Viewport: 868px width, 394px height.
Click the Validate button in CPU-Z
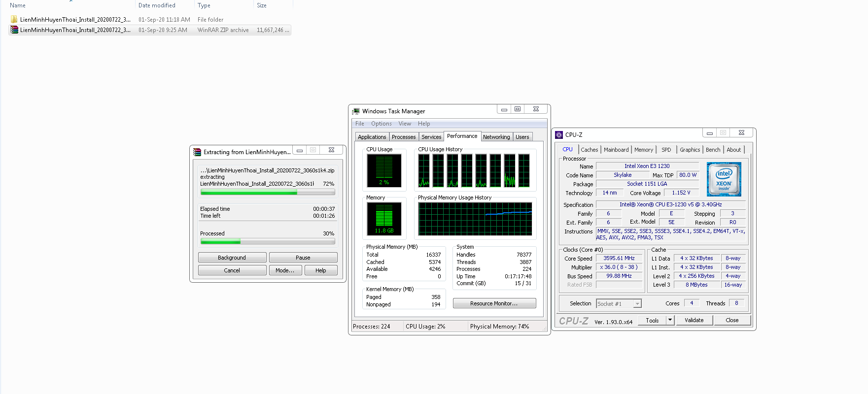pos(694,320)
